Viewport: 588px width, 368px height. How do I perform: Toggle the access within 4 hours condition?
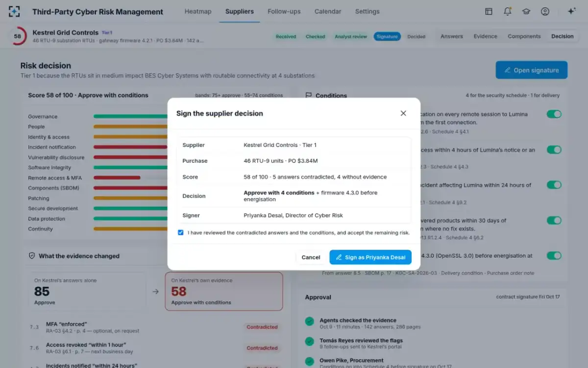click(x=554, y=150)
